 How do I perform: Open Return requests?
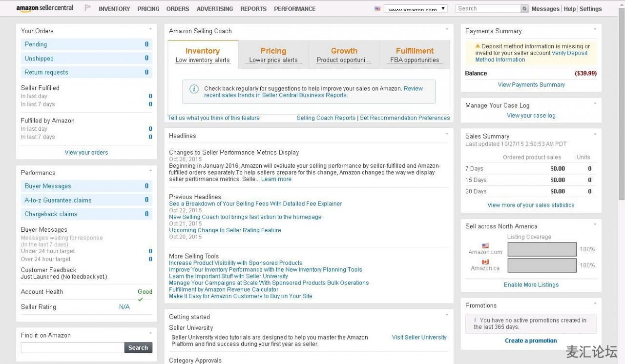point(86,72)
